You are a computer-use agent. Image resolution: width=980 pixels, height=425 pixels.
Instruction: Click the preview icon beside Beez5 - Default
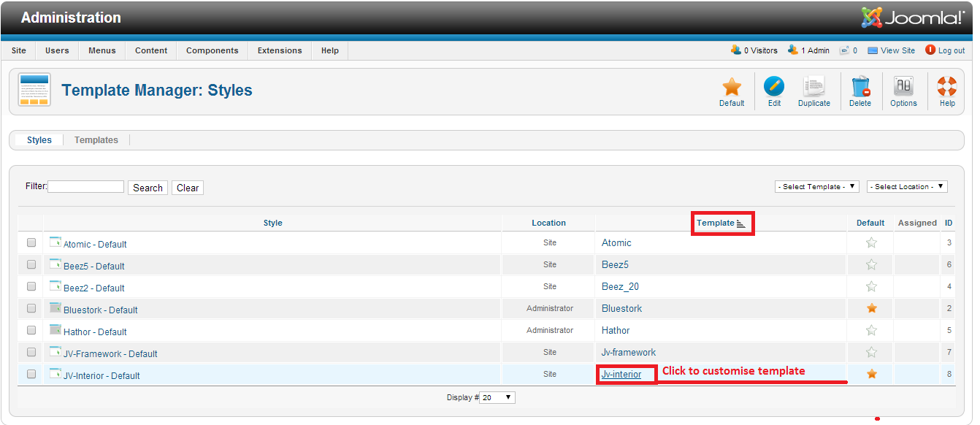click(x=55, y=264)
